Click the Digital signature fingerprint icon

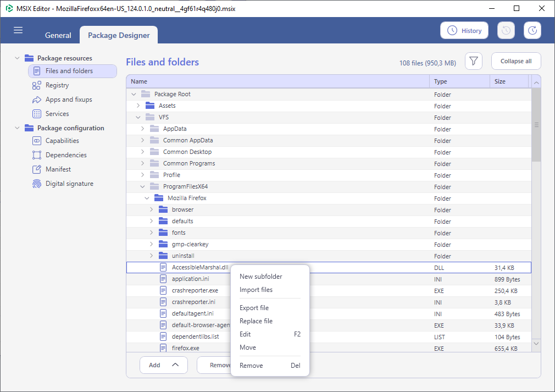[x=36, y=184]
